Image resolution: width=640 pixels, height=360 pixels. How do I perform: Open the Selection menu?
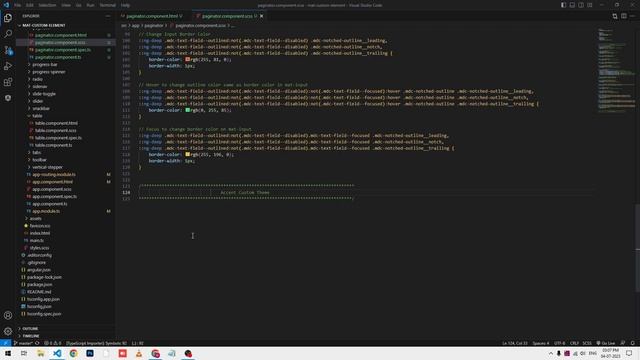47,5
